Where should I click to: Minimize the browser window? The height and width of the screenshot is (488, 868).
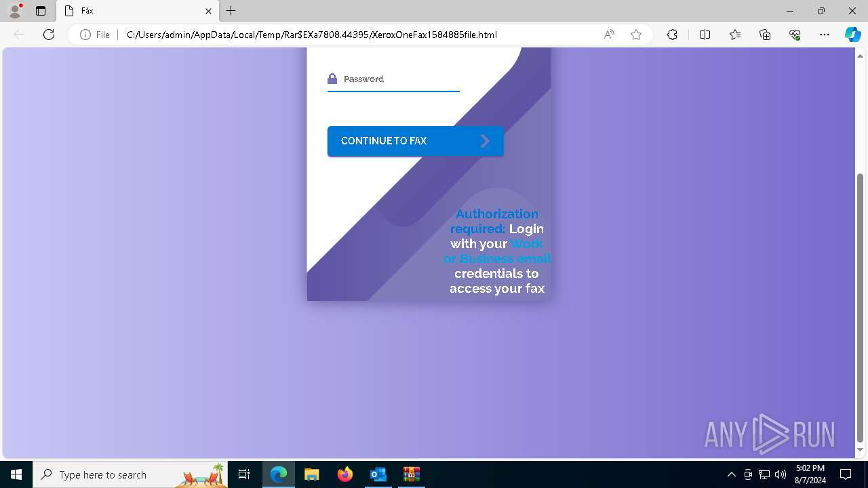tap(790, 11)
